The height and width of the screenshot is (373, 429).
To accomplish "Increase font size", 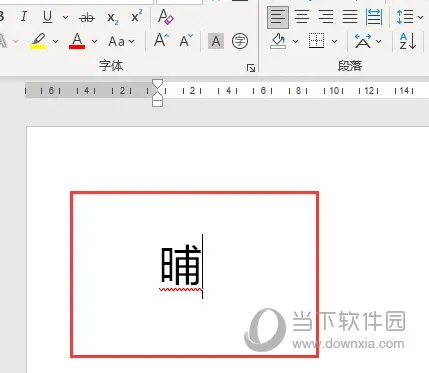I will click(x=161, y=41).
